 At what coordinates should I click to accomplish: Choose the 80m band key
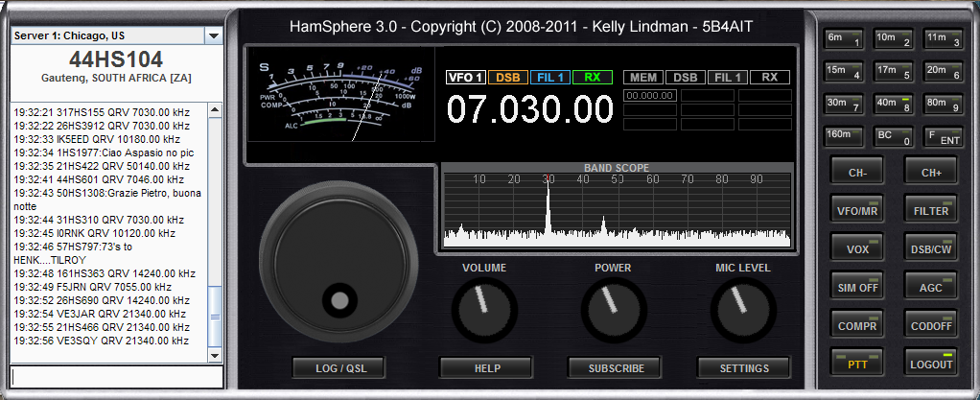[x=942, y=104]
